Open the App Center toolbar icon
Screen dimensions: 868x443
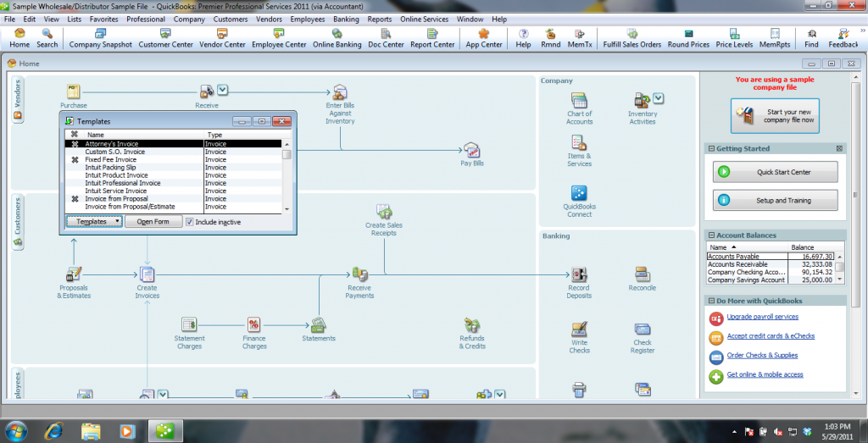point(484,38)
